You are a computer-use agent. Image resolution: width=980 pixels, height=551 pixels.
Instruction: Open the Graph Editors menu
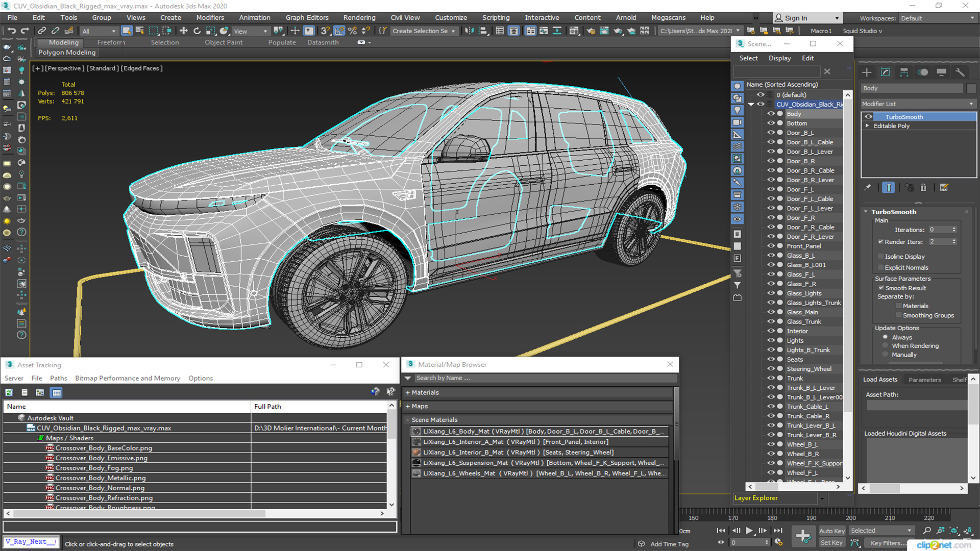pos(307,17)
